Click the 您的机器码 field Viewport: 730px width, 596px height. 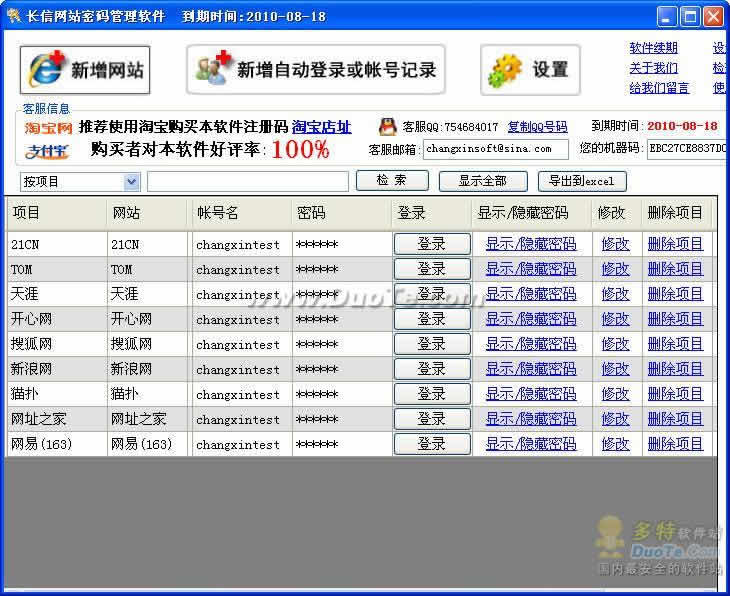pos(687,149)
